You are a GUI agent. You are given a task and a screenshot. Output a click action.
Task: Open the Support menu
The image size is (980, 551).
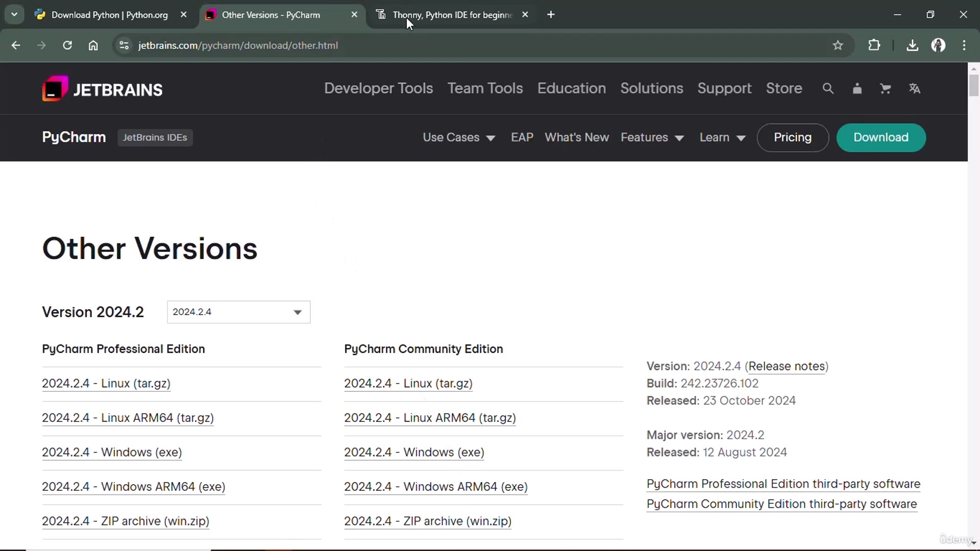click(x=724, y=88)
